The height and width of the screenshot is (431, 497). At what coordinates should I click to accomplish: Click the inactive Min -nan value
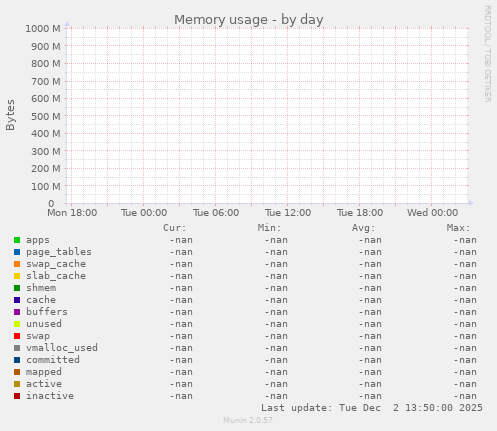coord(276,396)
